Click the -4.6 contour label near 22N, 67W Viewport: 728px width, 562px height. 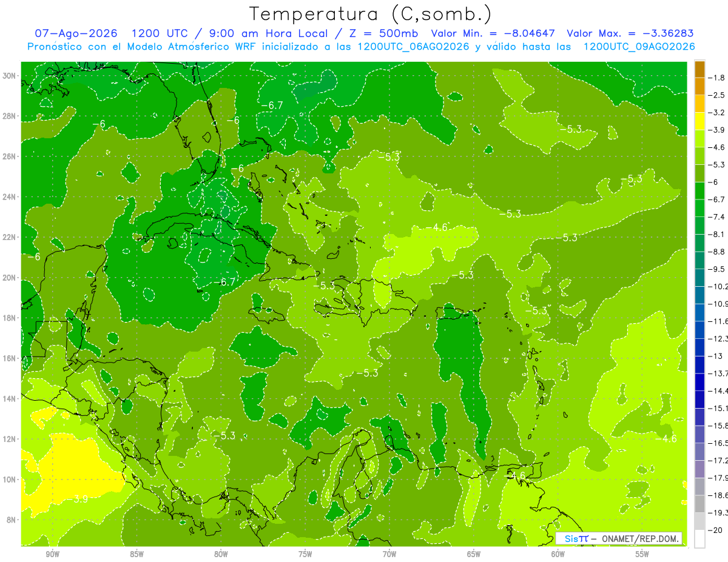436,227
